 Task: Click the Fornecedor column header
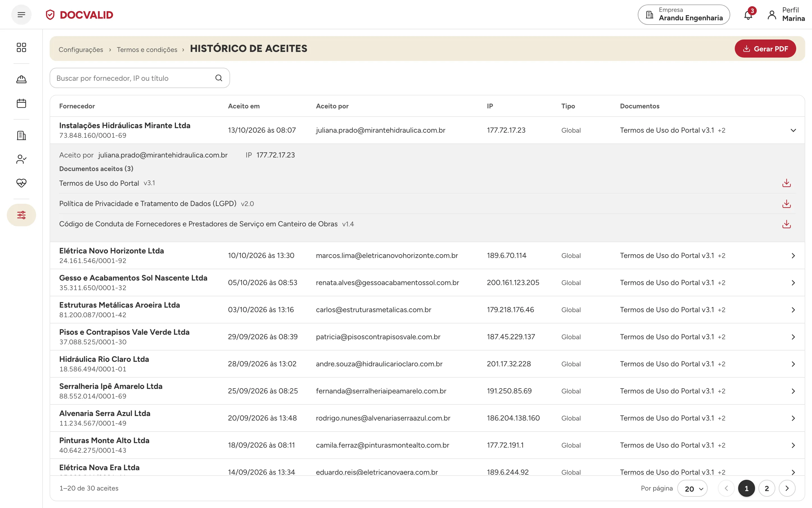coord(77,106)
